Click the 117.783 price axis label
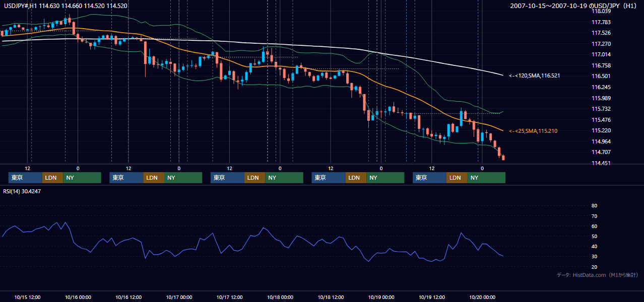The image size is (644, 302). click(601, 22)
